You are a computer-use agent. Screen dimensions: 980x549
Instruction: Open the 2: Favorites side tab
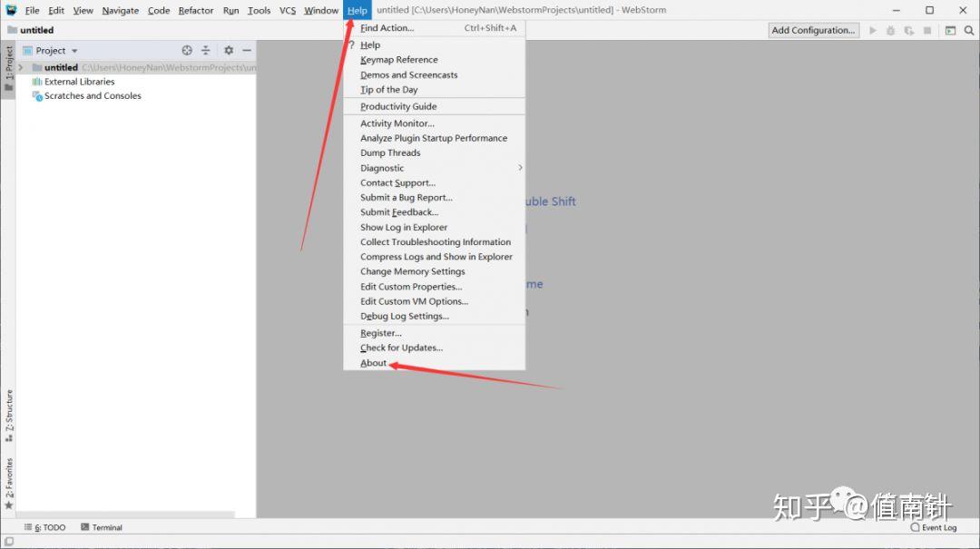pyautogui.click(x=9, y=484)
